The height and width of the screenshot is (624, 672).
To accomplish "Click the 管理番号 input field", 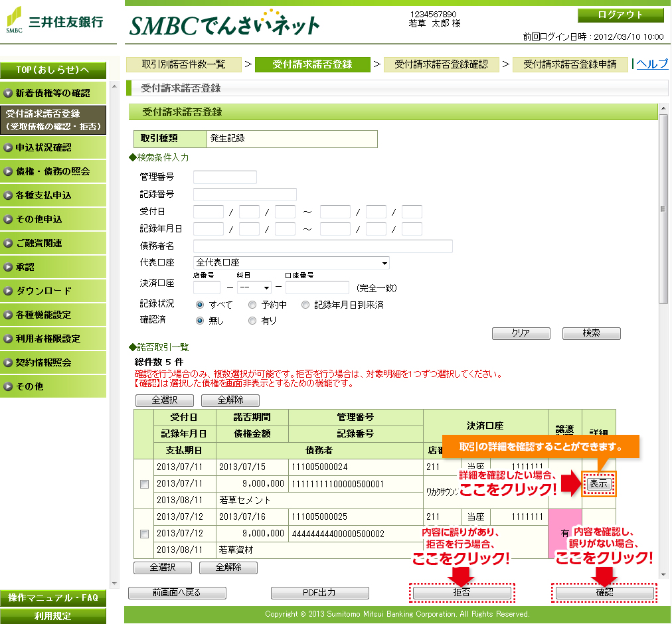I will click(225, 177).
